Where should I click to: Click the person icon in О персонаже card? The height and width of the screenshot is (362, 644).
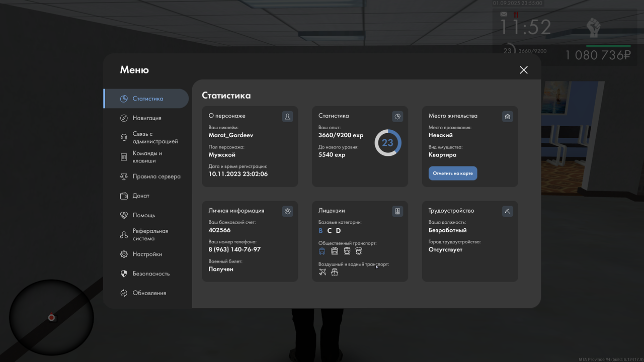pyautogui.click(x=287, y=117)
